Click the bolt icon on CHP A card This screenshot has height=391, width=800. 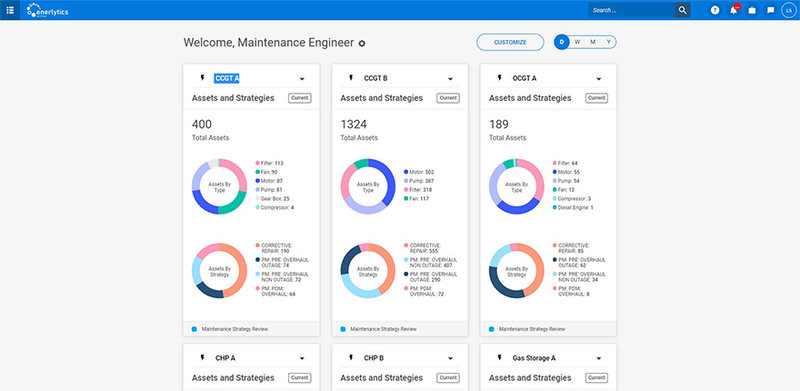point(203,358)
